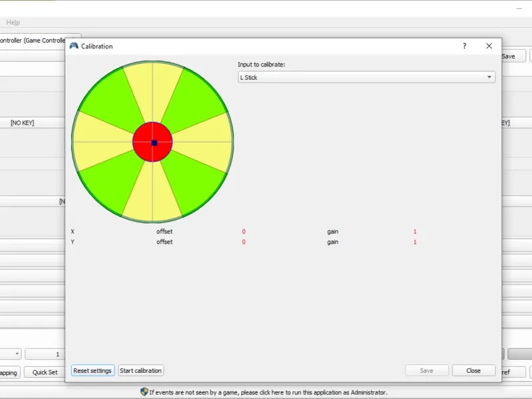Click the Y gain value 1

(414, 242)
